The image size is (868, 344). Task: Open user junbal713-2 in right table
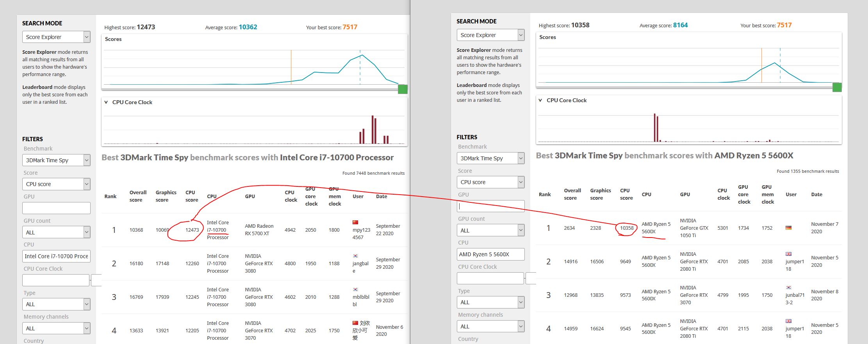pyautogui.click(x=795, y=299)
